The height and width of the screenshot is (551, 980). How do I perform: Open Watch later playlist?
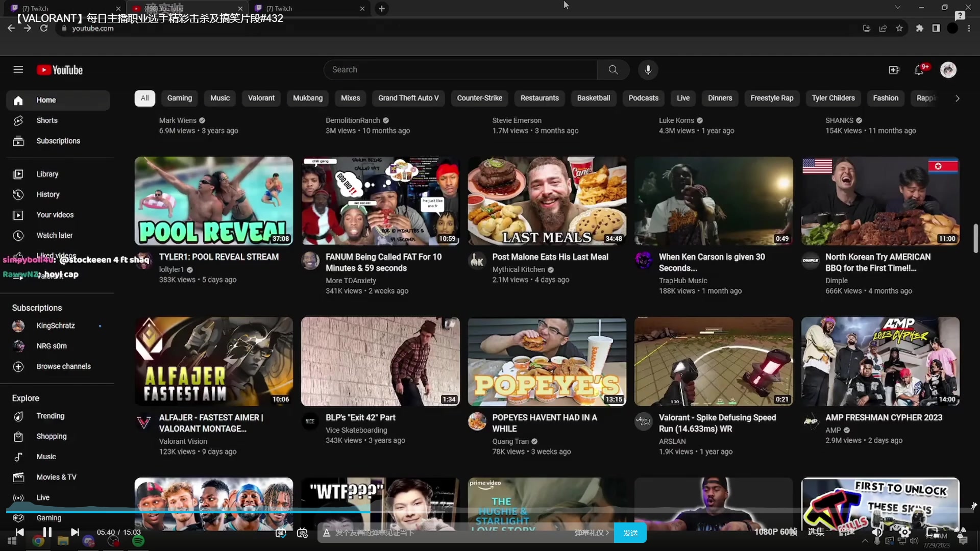pyautogui.click(x=58, y=235)
